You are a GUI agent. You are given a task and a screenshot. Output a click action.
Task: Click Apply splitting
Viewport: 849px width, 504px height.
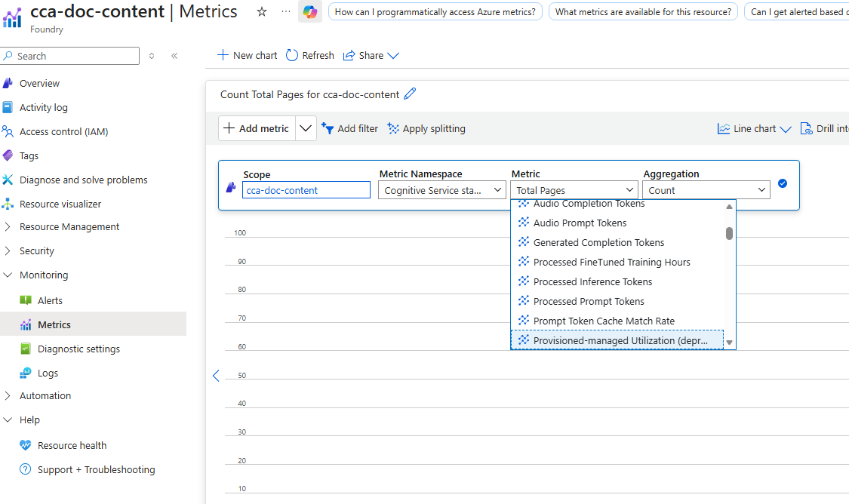tap(426, 129)
